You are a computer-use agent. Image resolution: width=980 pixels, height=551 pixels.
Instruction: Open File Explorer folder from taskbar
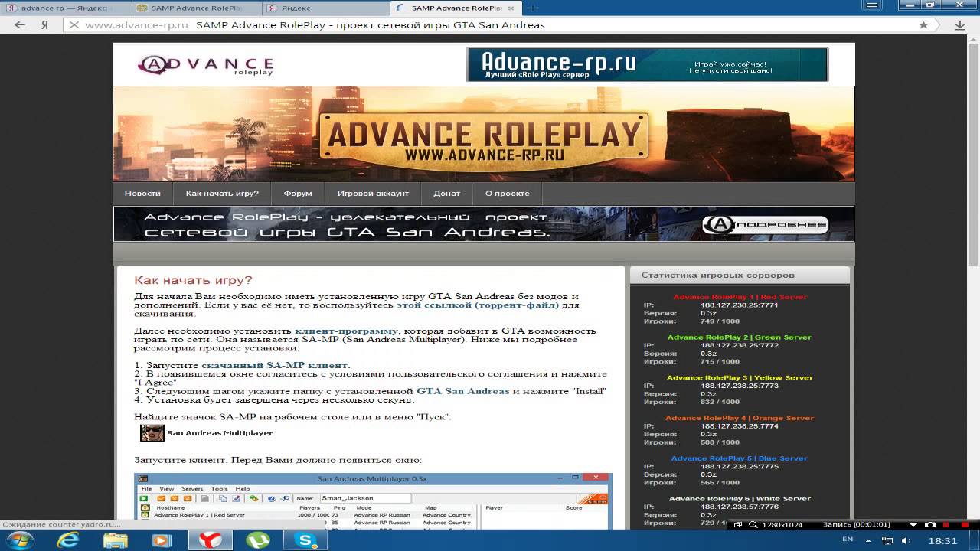pos(116,540)
